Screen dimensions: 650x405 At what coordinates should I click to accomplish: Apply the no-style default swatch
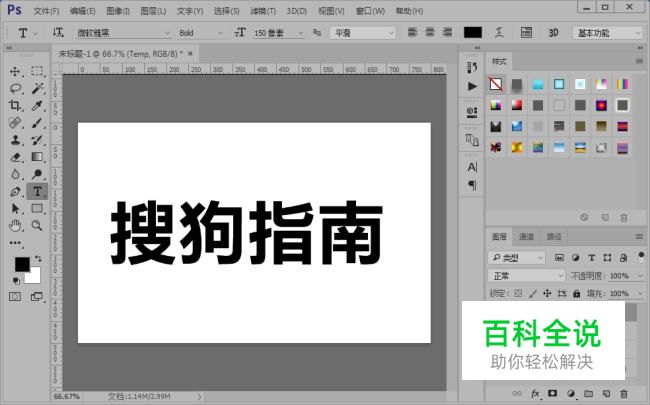[496, 84]
